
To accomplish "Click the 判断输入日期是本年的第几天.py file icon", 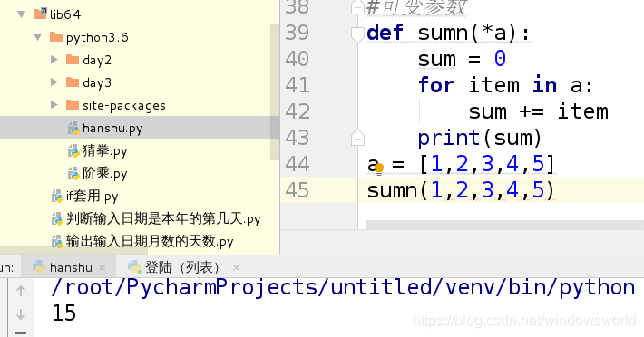I will [x=57, y=219].
